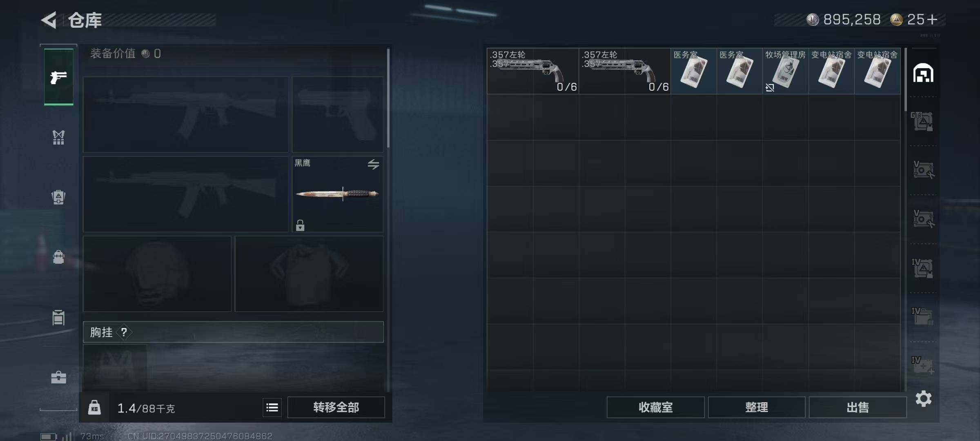Click the 转移全部 button

pos(336,407)
